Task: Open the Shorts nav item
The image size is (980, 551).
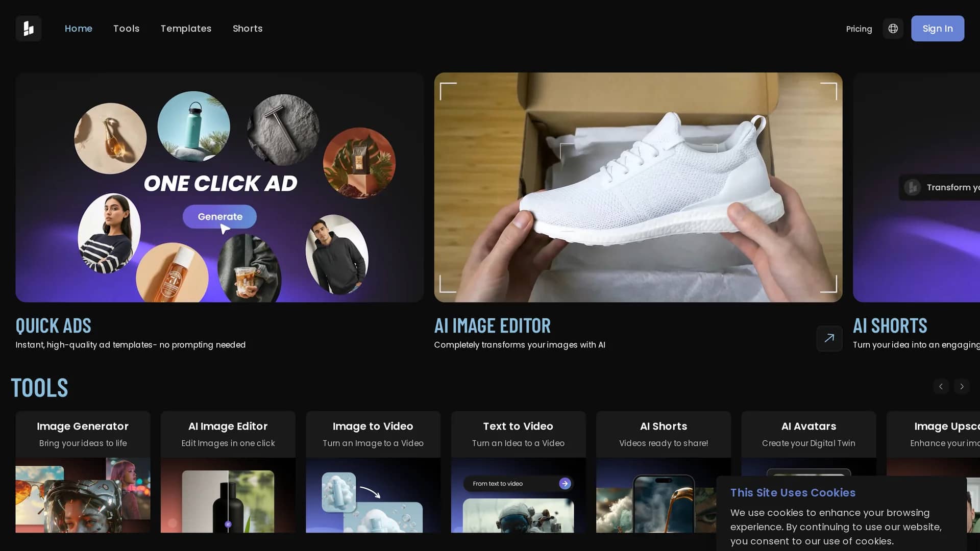Action: (248, 29)
